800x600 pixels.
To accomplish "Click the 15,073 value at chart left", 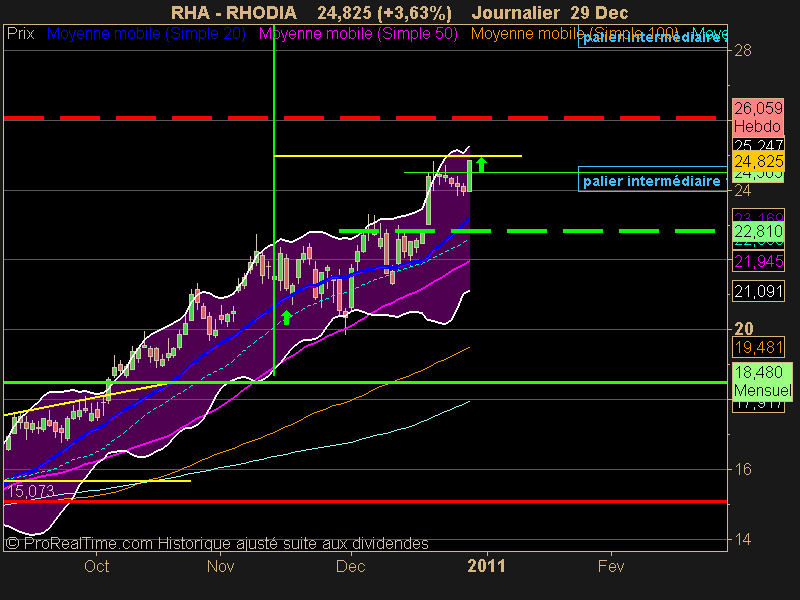I will tap(31, 491).
